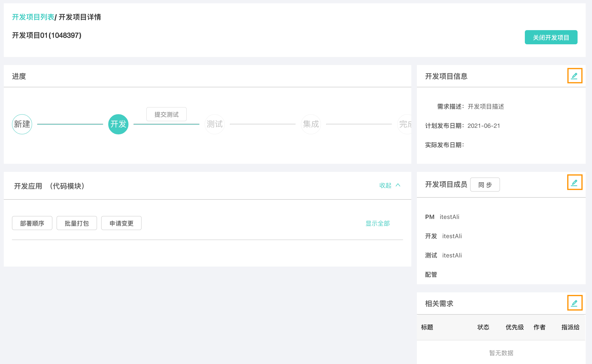This screenshot has width=592, height=364.
Task: Click the planned date 2021-06-21
Action: pyautogui.click(x=484, y=126)
